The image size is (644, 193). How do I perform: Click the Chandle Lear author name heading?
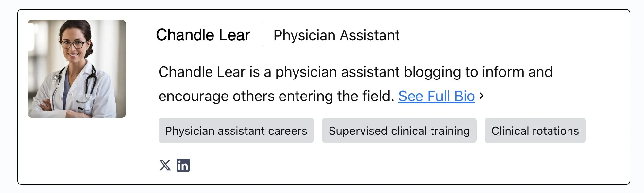[203, 35]
